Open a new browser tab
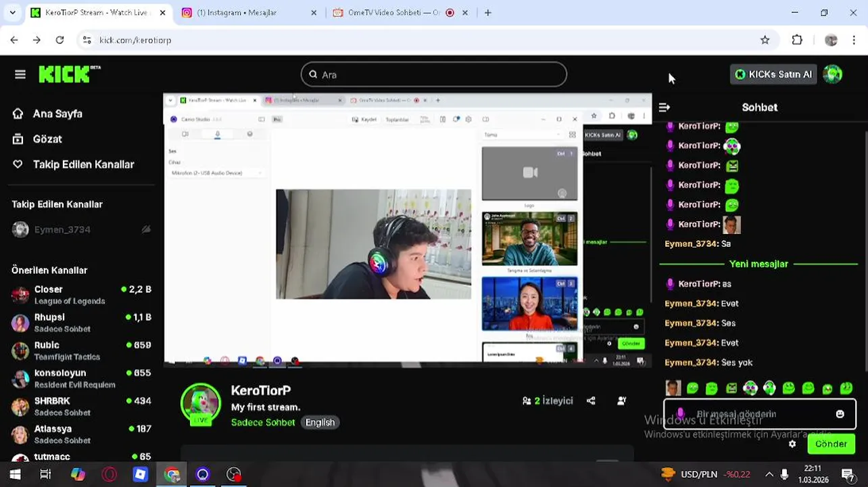This screenshot has height=487, width=868. pyautogui.click(x=487, y=12)
